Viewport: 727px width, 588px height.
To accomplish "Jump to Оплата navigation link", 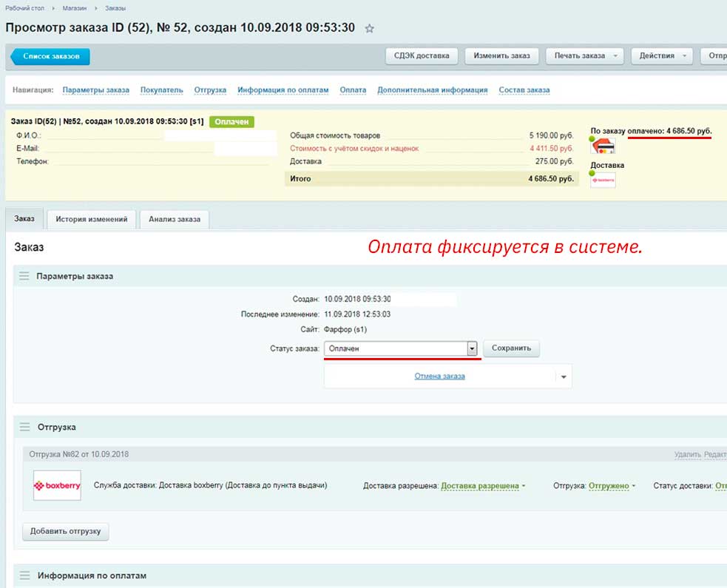I will pyautogui.click(x=353, y=90).
